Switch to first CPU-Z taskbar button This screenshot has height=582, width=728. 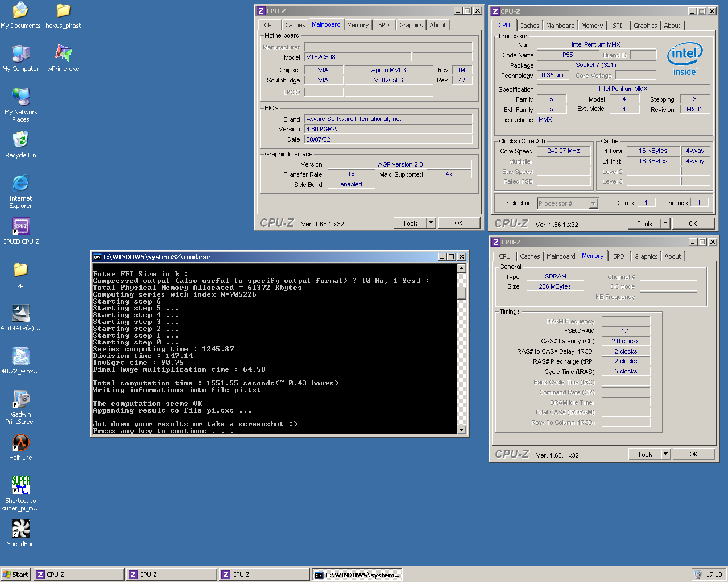tap(79, 575)
